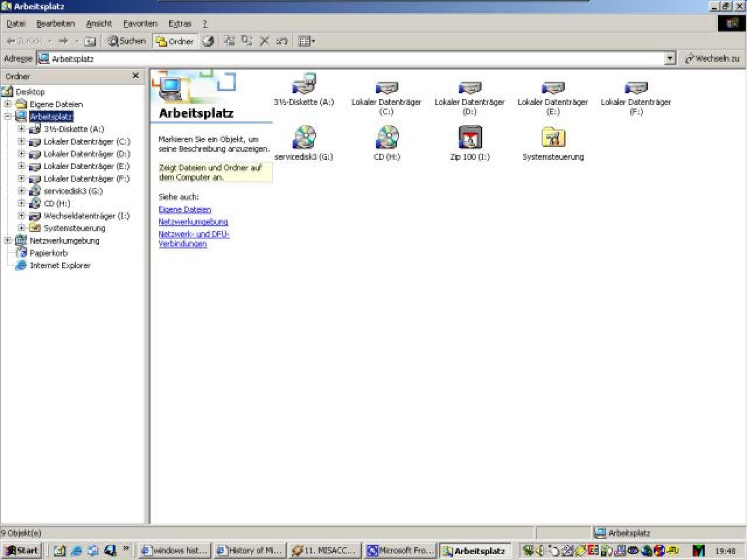The image size is (747, 560).
Task: Select Papierkorb in the folder tree
Action: tap(48, 253)
